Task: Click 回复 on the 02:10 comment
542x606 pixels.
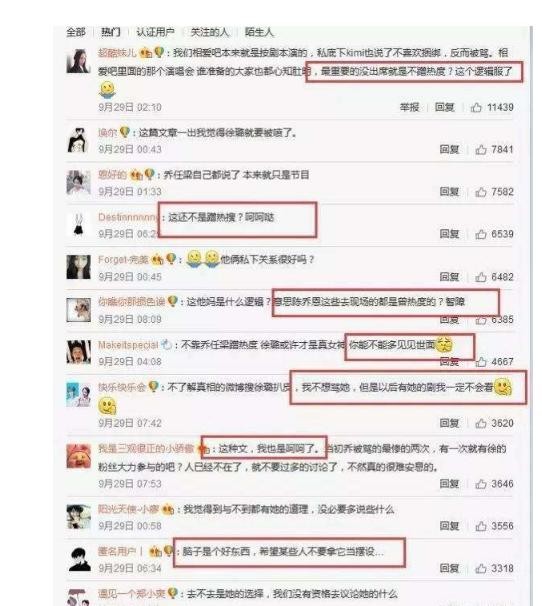Action: pyautogui.click(x=445, y=107)
